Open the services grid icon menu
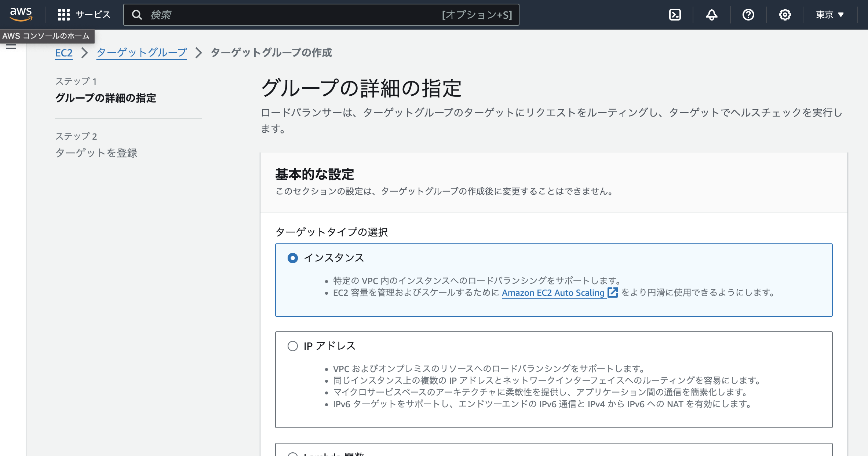Viewport: 868px width, 456px height. [x=63, y=15]
